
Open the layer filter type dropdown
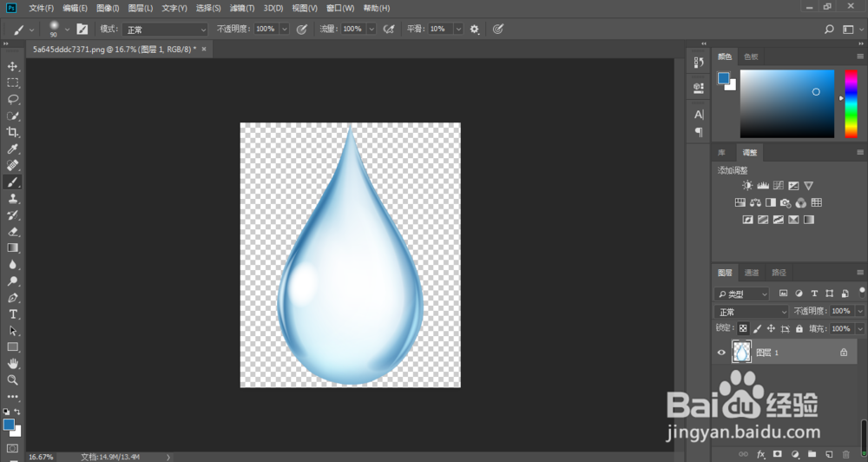tap(742, 294)
